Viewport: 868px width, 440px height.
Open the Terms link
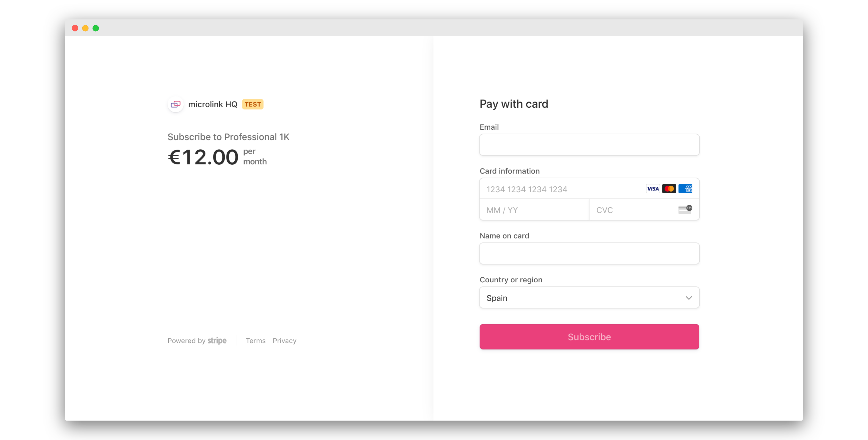coord(256,341)
